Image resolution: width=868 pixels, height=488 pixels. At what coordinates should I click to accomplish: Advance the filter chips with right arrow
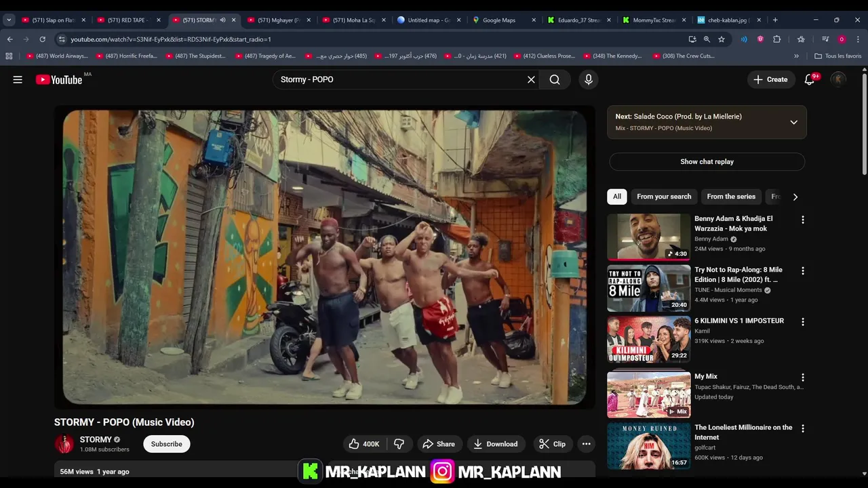[x=795, y=197]
